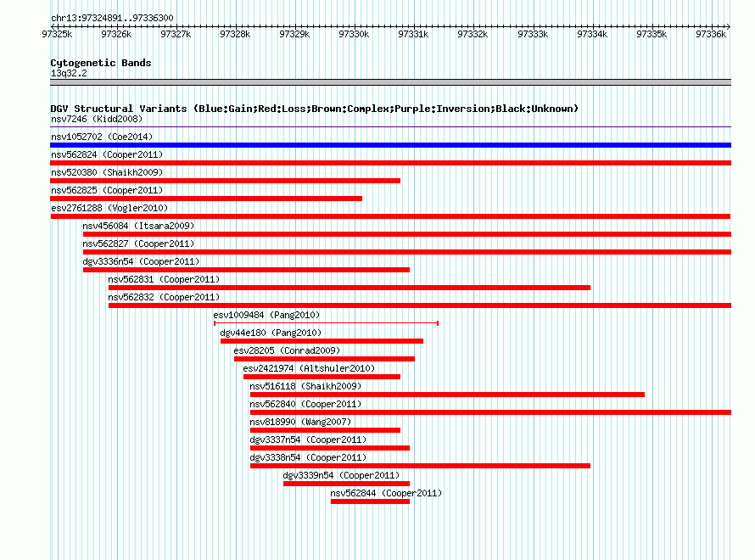This screenshot has width=755, height=560.
Task: Select the 13q32.2 band label
Action: click(69, 73)
